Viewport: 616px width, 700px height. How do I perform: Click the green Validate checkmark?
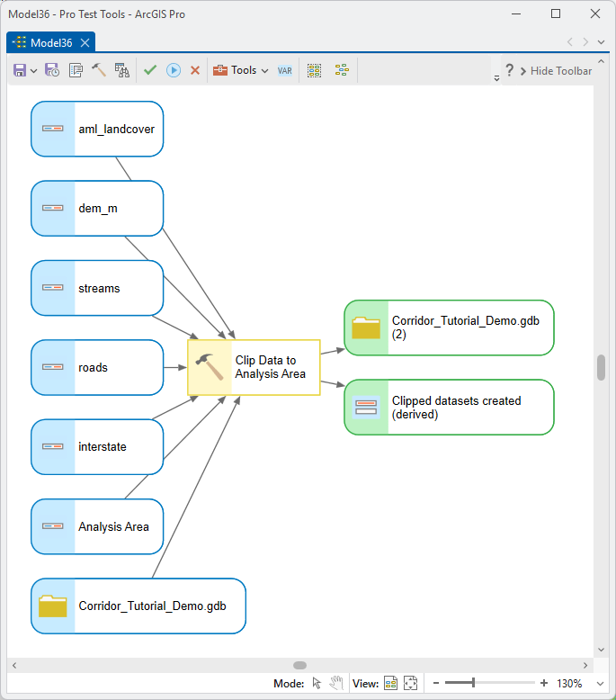pyautogui.click(x=150, y=70)
